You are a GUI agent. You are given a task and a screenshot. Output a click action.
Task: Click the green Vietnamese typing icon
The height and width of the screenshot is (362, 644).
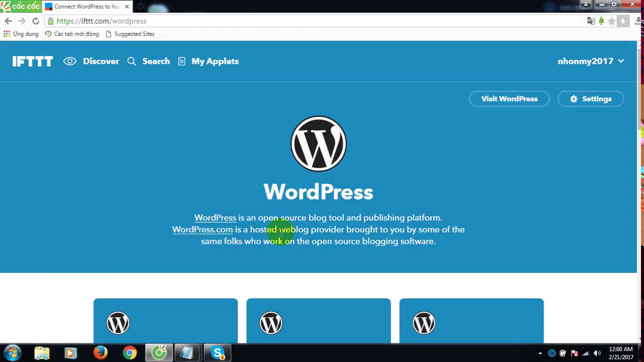601,21
